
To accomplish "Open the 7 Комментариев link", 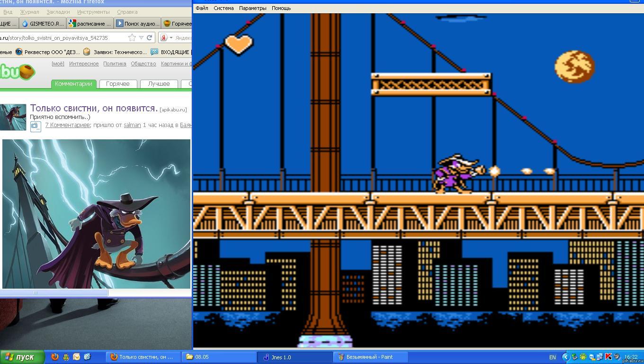I will 67,125.
